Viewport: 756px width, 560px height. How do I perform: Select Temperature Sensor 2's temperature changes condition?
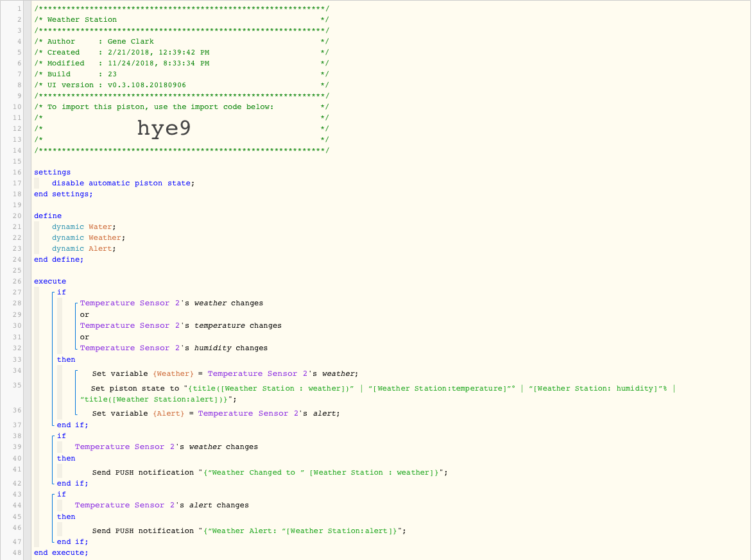(x=180, y=326)
